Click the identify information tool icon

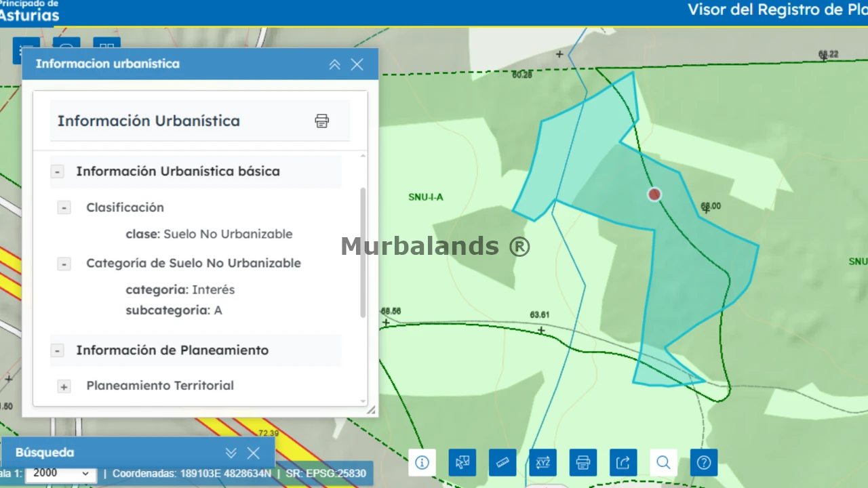tap(422, 462)
